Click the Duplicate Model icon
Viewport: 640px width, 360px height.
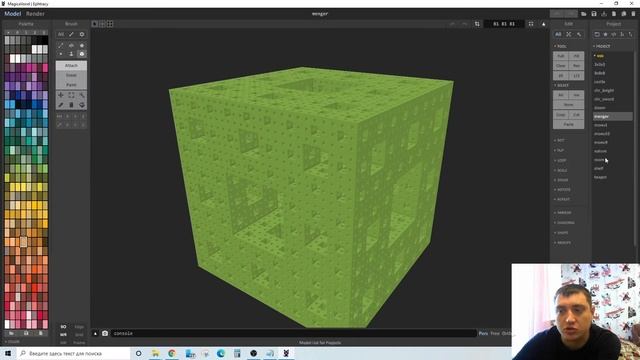tap(624, 14)
